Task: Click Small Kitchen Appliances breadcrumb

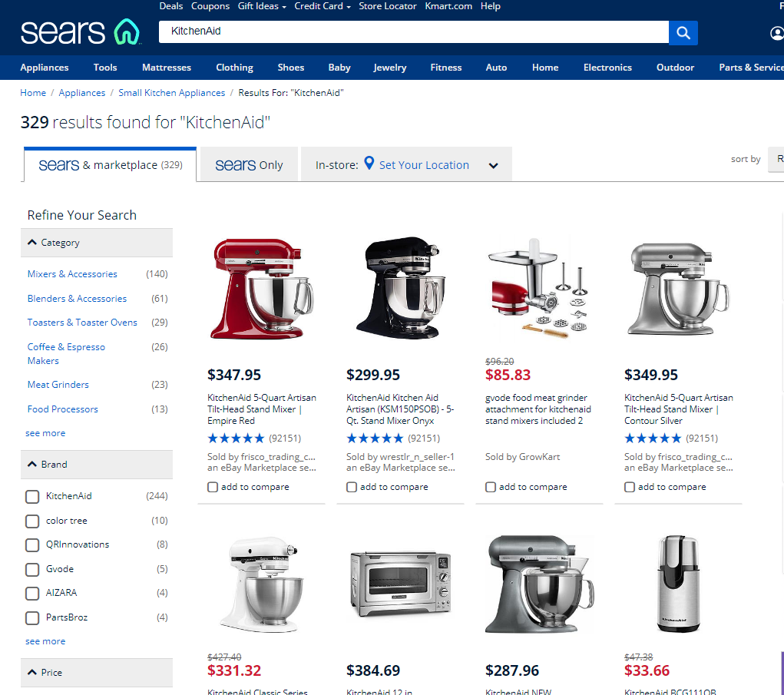Action: (171, 93)
